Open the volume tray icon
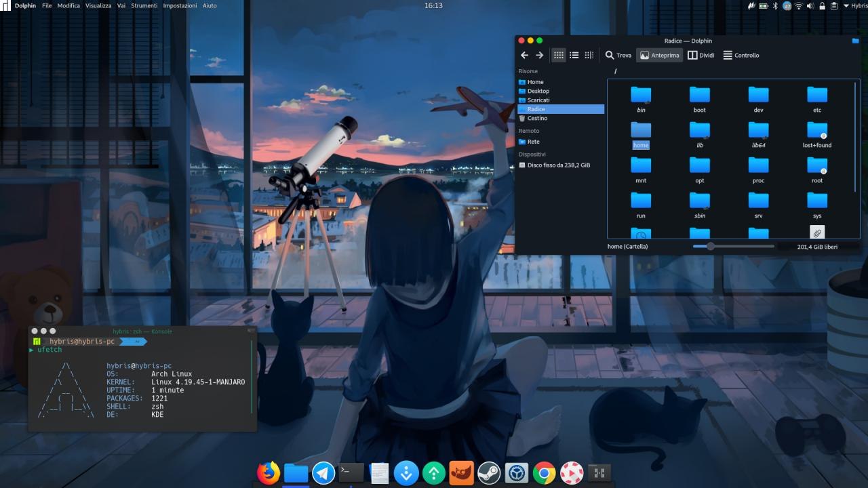Screen dimensions: 868x488 (x=810, y=5)
